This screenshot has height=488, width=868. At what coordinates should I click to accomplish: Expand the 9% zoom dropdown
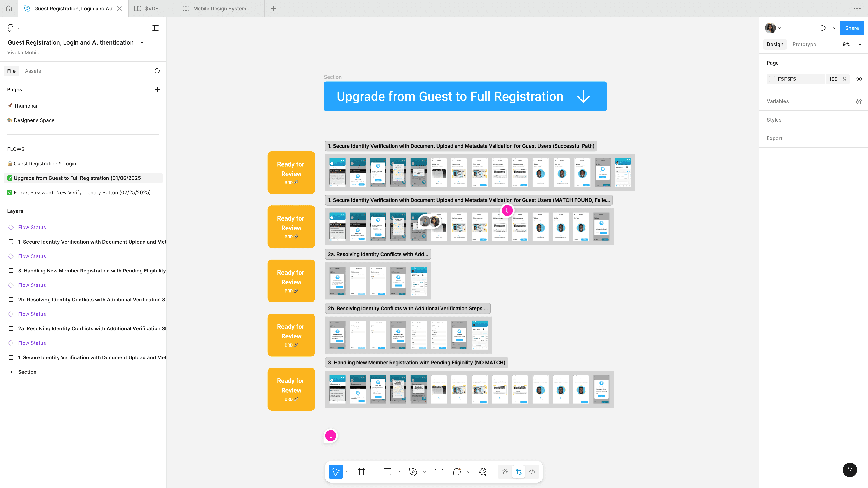(x=860, y=45)
